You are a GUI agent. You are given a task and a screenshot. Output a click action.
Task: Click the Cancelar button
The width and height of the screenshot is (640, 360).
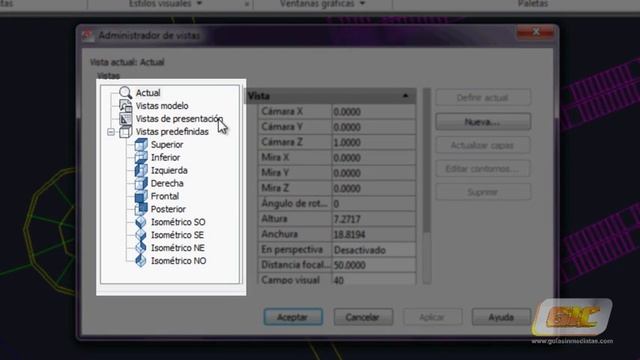click(x=363, y=317)
